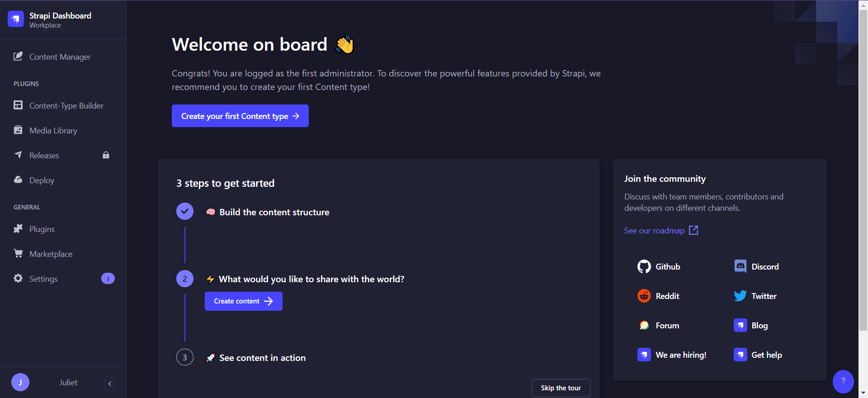The image size is (868, 398).
Task: Click the Create content button
Action: [x=244, y=301]
